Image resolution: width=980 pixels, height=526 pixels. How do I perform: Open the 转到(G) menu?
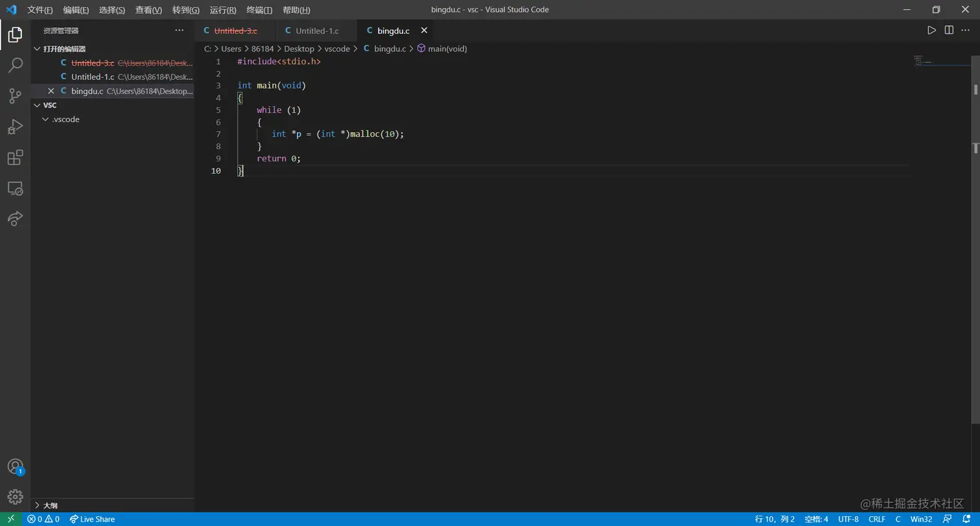point(186,10)
